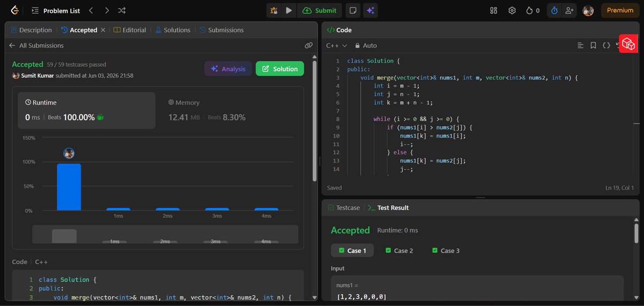The height and width of the screenshot is (306, 644).
Task: Click the 'Beats 8.30%' memory text
Action: (x=226, y=117)
